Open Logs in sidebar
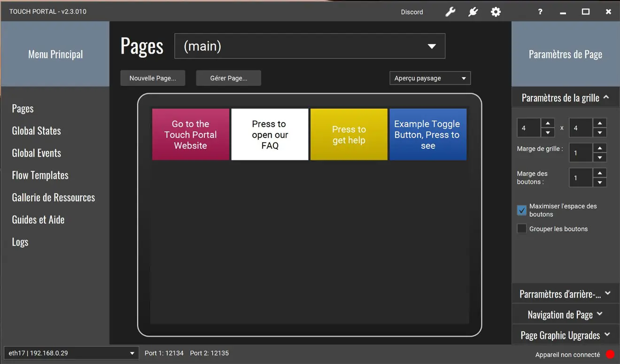 pyautogui.click(x=20, y=242)
